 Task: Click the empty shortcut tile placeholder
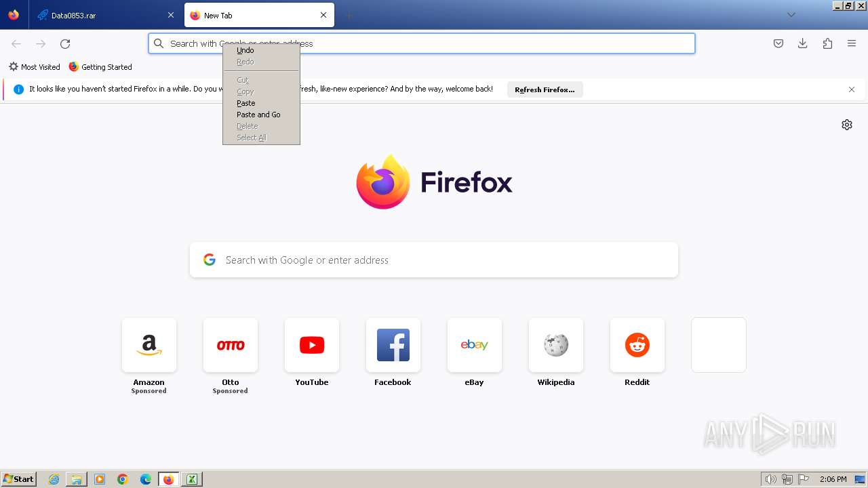click(x=719, y=345)
